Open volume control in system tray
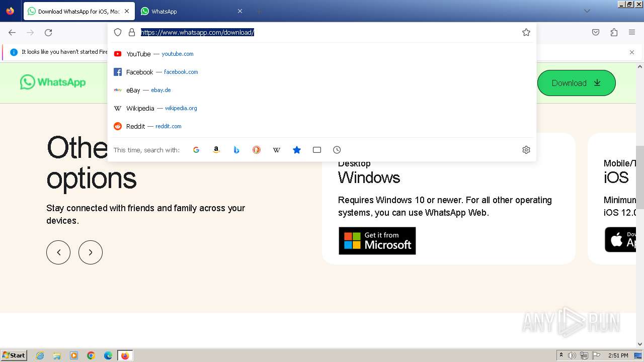644x362 pixels. tap(572, 355)
